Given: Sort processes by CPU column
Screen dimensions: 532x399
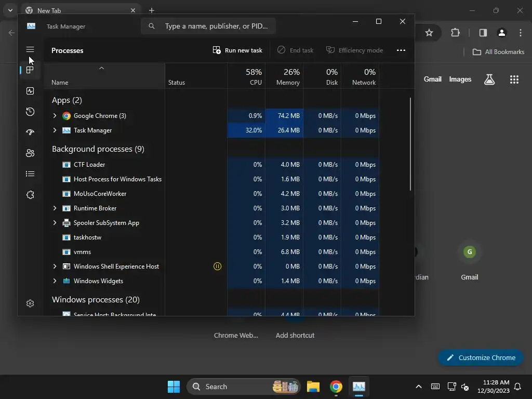Looking at the screenshot, I should point(246,76).
